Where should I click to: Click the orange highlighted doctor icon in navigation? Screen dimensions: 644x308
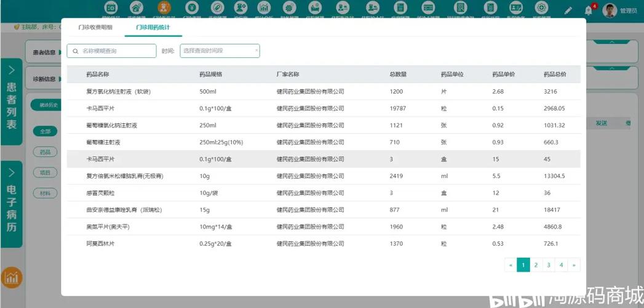[164, 7]
